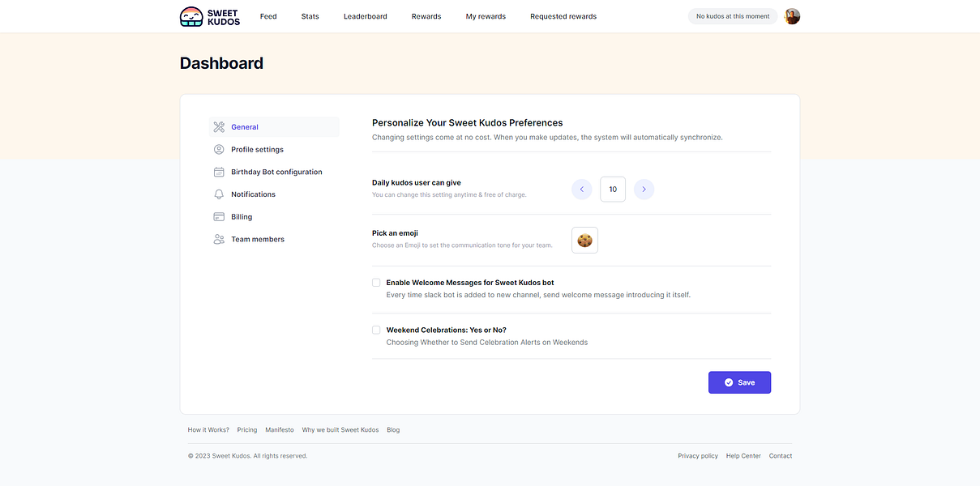Decrease daily kudos with left chevron
Image resolution: width=980 pixels, height=486 pixels.
pos(581,190)
